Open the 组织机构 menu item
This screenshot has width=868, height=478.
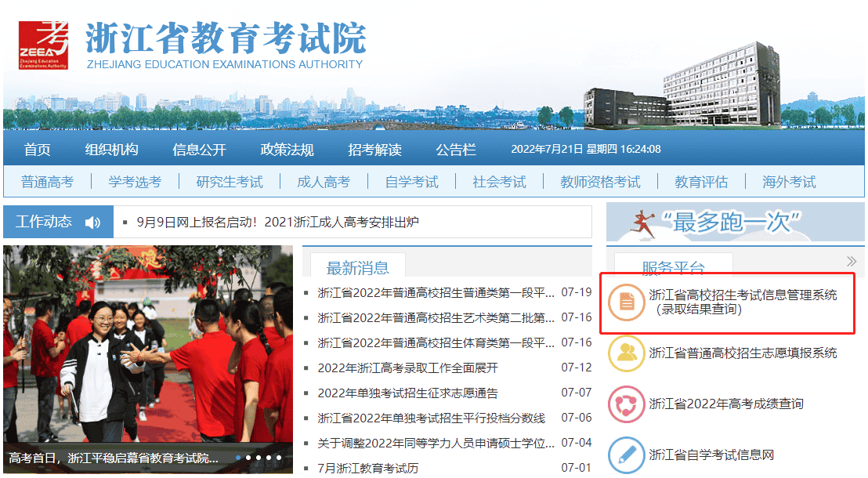coord(112,150)
